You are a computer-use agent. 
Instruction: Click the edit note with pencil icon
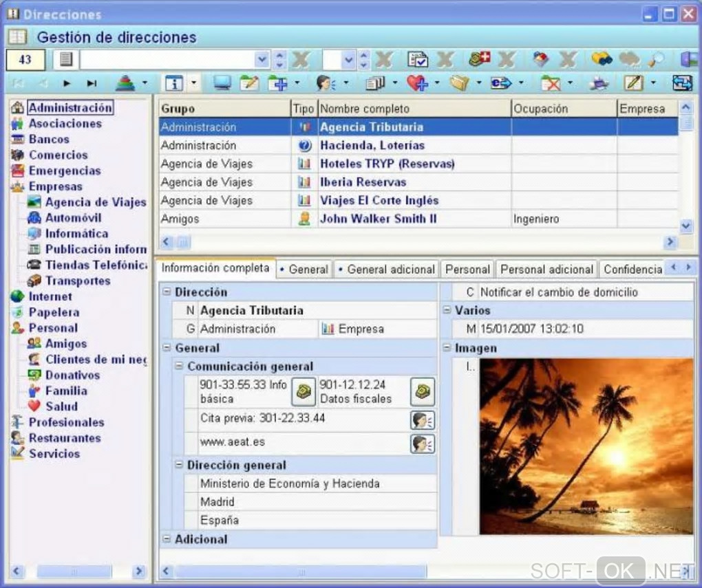249,83
